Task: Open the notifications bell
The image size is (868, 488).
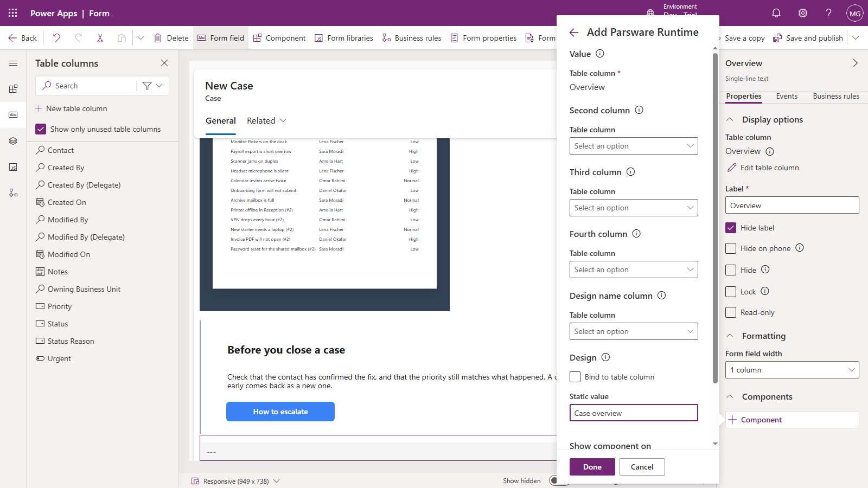Action: pyautogui.click(x=776, y=13)
